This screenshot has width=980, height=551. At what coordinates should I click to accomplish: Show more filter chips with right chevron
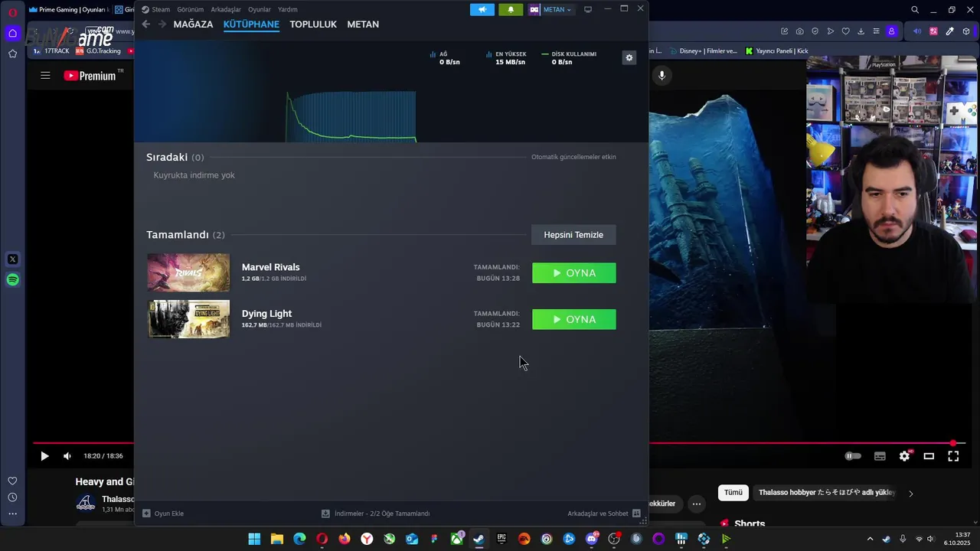(910, 494)
